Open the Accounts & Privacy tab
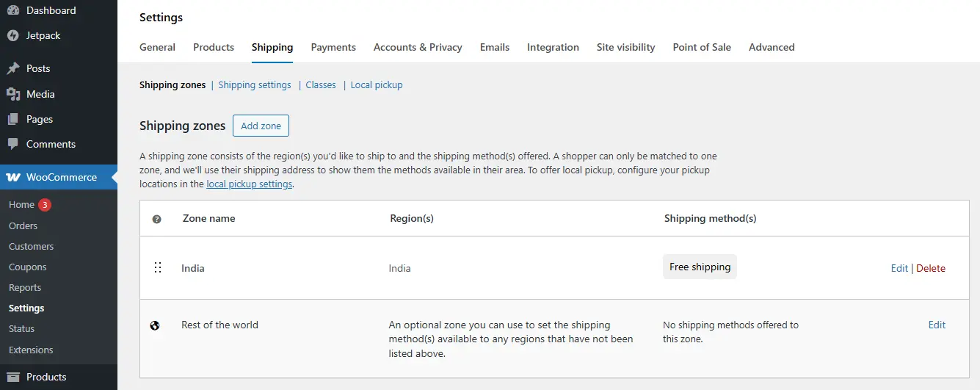Viewport: 980px width, 390px height. pyautogui.click(x=418, y=47)
